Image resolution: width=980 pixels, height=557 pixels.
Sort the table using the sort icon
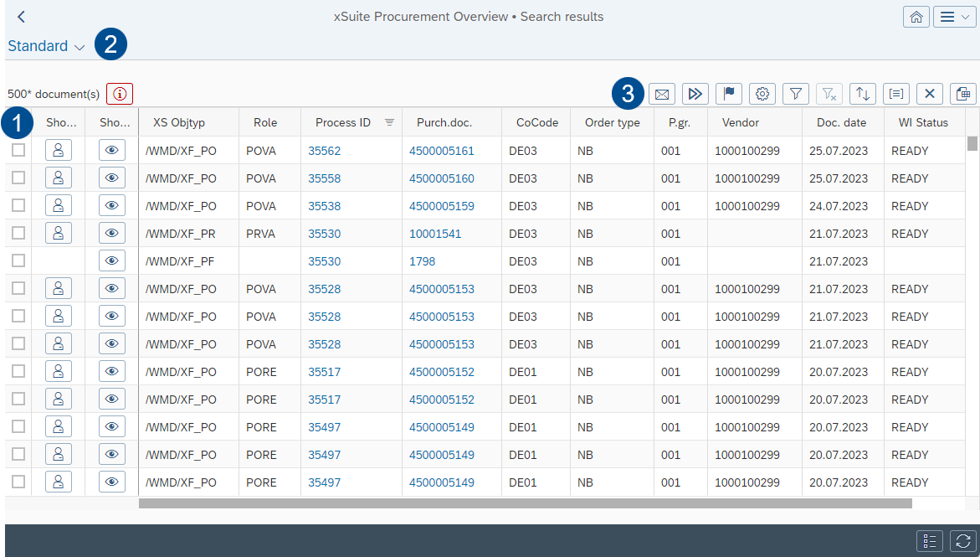tap(862, 93)
